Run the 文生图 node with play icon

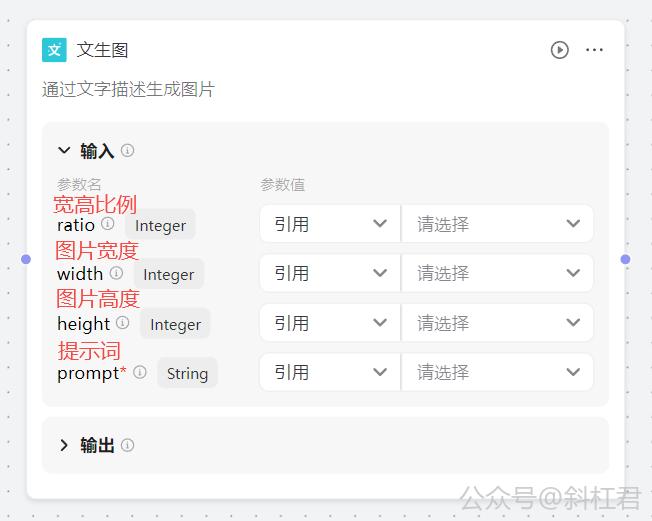click(x=559, y=50)
